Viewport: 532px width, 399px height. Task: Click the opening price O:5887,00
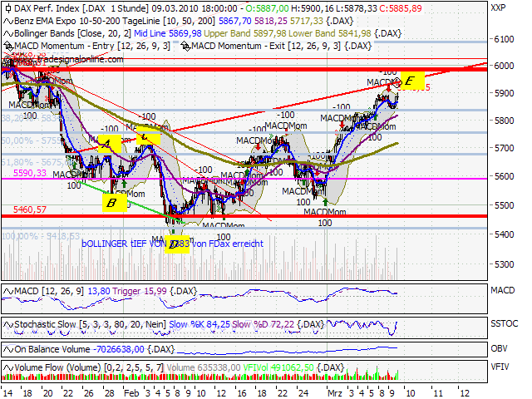(x=267, y=8)
